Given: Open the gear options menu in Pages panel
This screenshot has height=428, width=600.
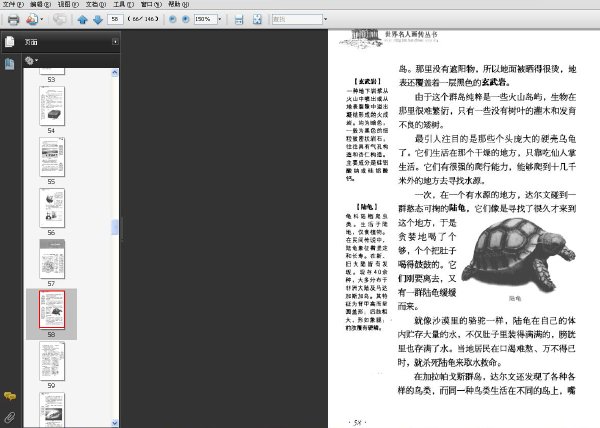Looking at the screenshot, I should 31,60.
